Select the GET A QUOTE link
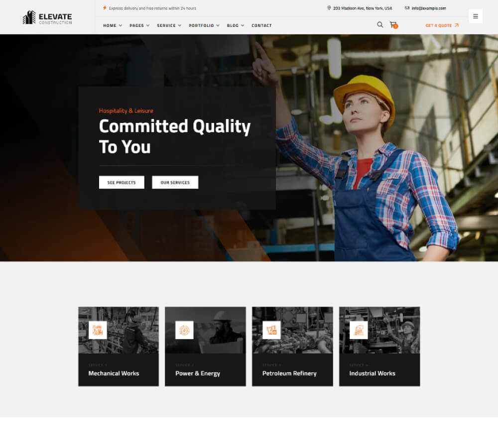The image size is (498, 448). [x=441, y=25]
